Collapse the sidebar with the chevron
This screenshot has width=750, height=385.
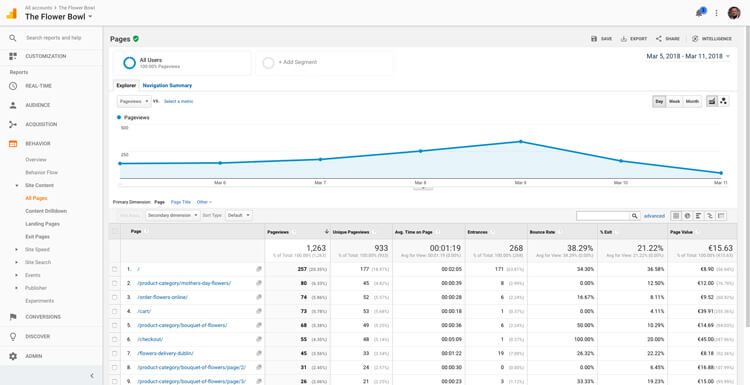point(92,376)
